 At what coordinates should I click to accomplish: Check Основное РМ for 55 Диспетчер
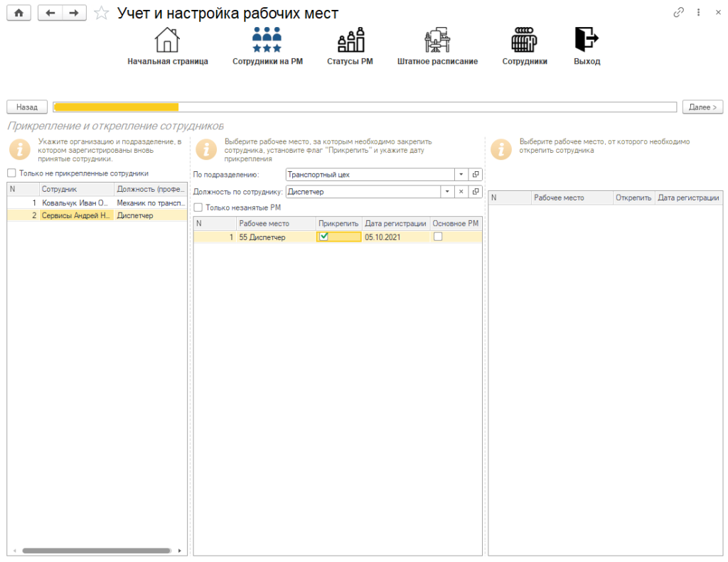click(438, 237)
